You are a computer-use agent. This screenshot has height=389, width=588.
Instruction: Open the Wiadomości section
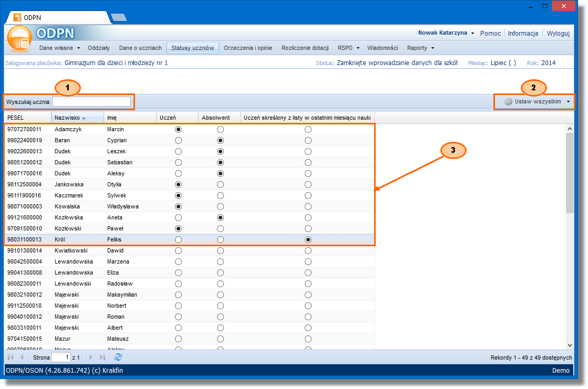coord(383,48)
